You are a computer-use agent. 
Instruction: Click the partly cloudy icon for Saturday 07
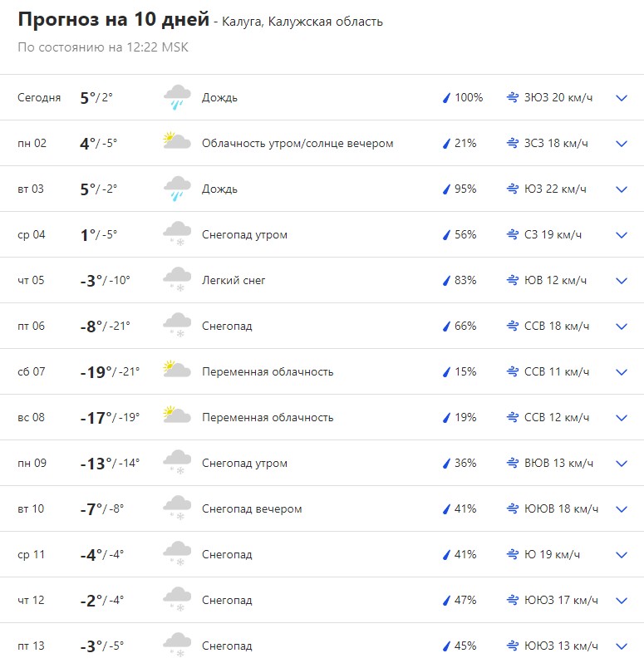click(177, 371)
